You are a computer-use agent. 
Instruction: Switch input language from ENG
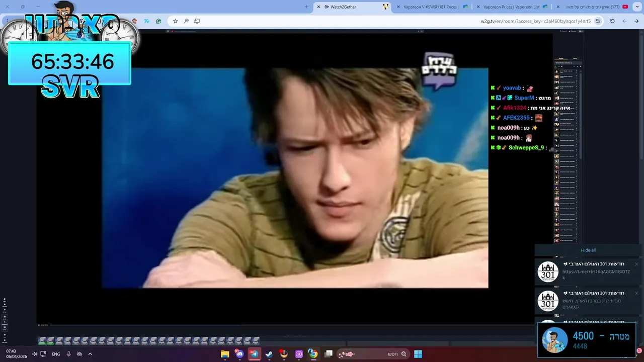click(56, 354)
